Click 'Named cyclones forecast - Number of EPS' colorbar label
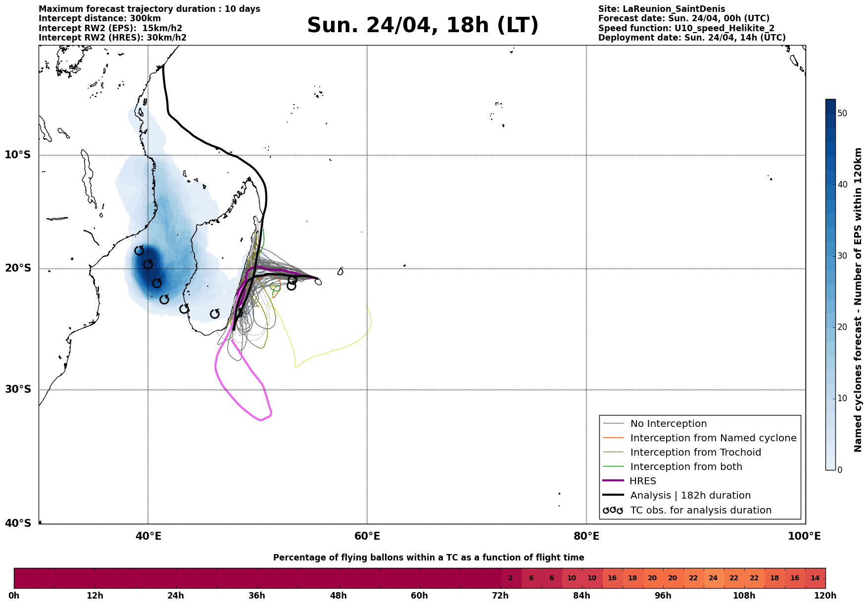This screenshot has height=605, width=868. [x=858, y=300]
